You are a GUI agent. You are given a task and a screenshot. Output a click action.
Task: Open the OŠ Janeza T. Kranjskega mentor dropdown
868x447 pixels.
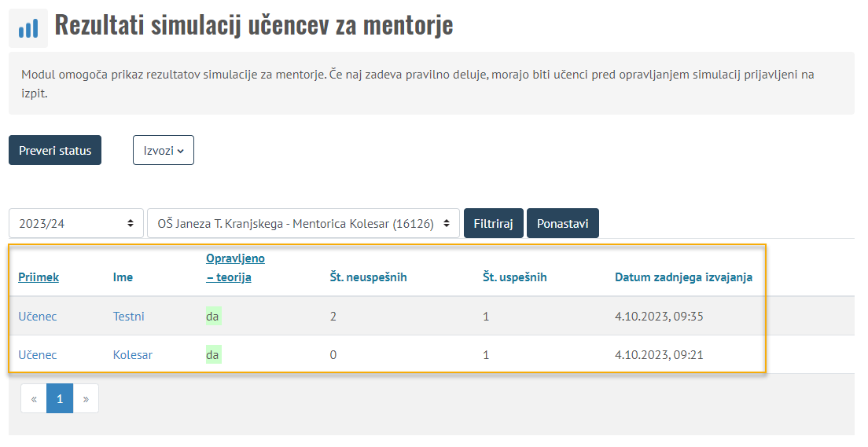pyautogui.click(x=303, y=223)
